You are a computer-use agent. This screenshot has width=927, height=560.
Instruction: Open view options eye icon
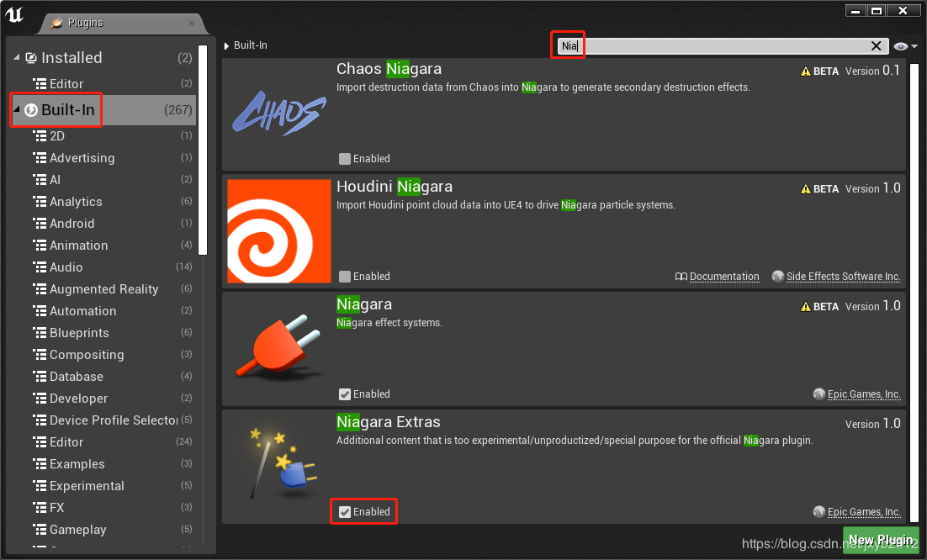(x=900, y=46)
